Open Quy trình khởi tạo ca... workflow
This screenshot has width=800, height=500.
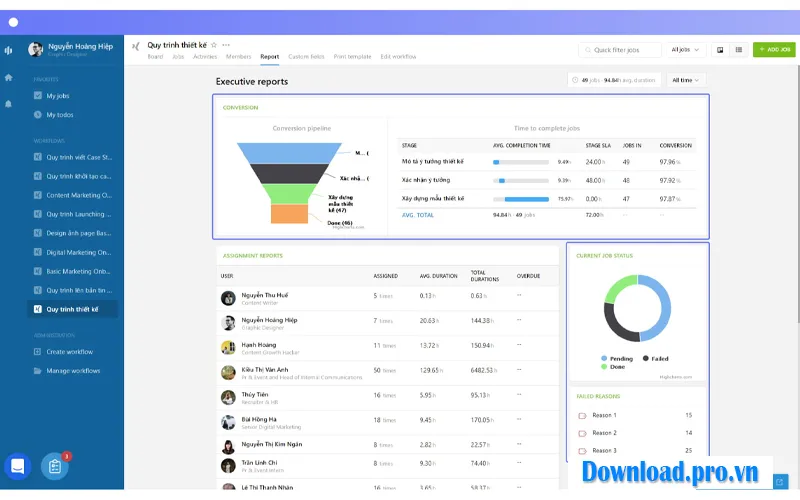tap(72, 176)
